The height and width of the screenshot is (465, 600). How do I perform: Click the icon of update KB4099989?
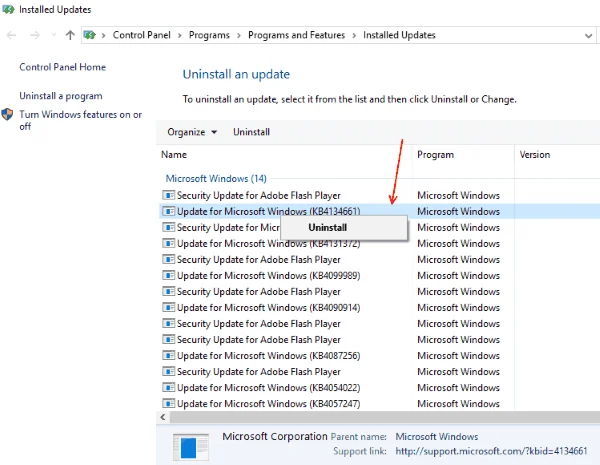coord(168,276)
